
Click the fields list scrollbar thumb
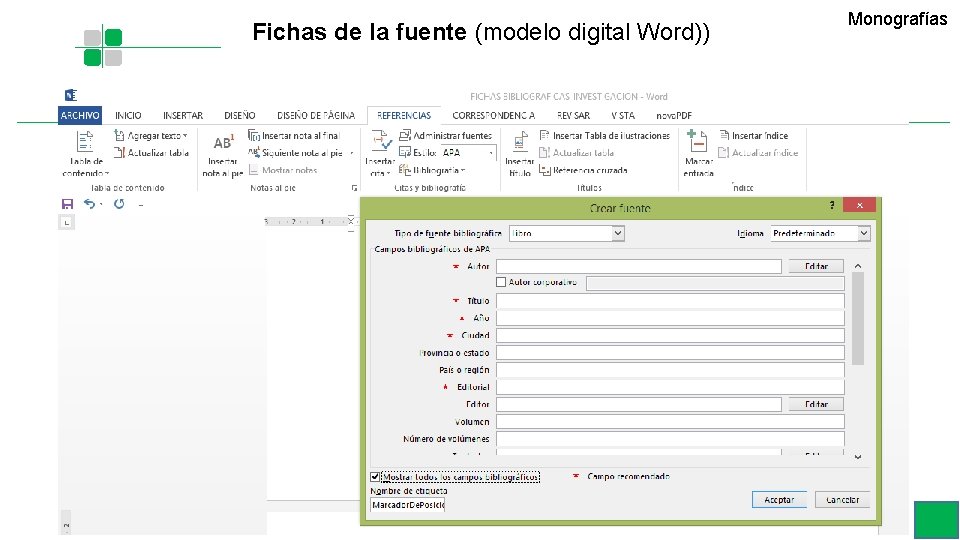click(x=858, y=318)
